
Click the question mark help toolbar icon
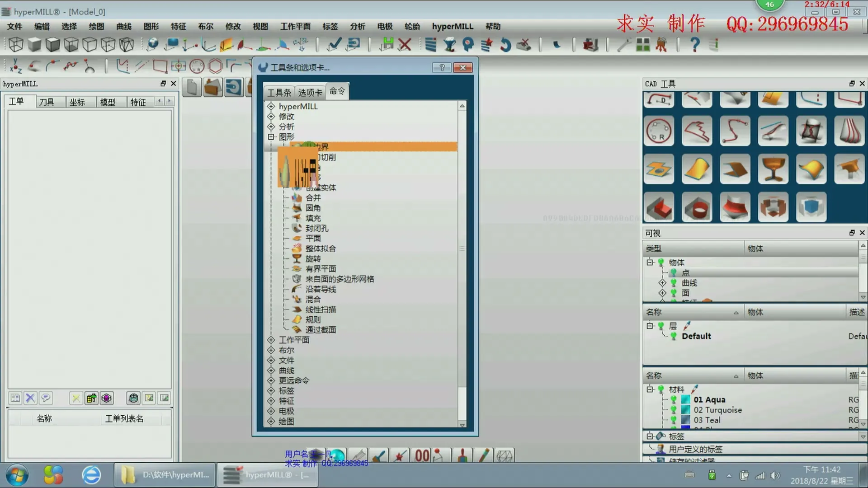point(695,44)
